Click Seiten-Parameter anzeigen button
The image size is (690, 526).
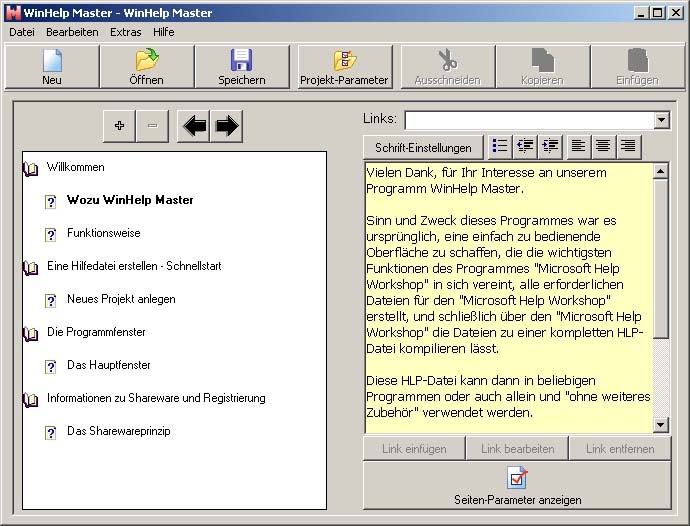coord(517,486)
